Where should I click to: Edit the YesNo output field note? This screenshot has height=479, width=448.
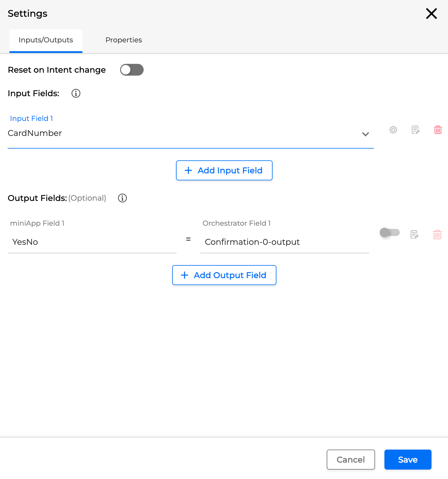414,234
